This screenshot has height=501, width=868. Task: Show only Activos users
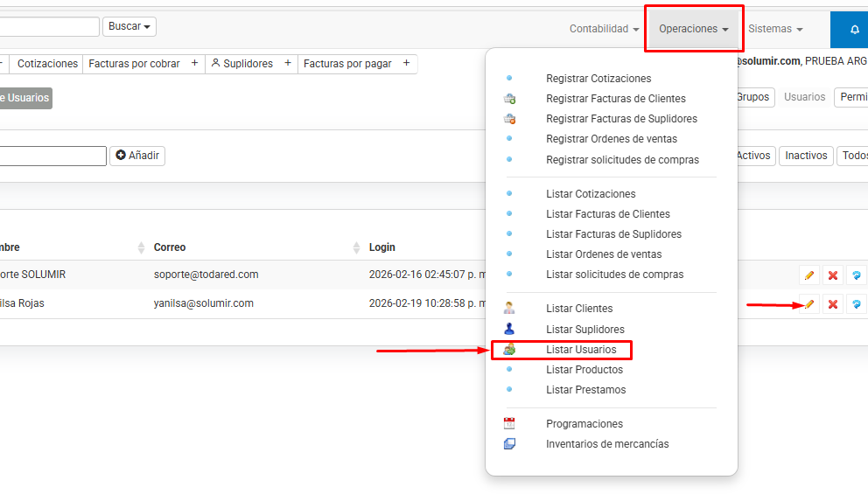click(753, 156)
